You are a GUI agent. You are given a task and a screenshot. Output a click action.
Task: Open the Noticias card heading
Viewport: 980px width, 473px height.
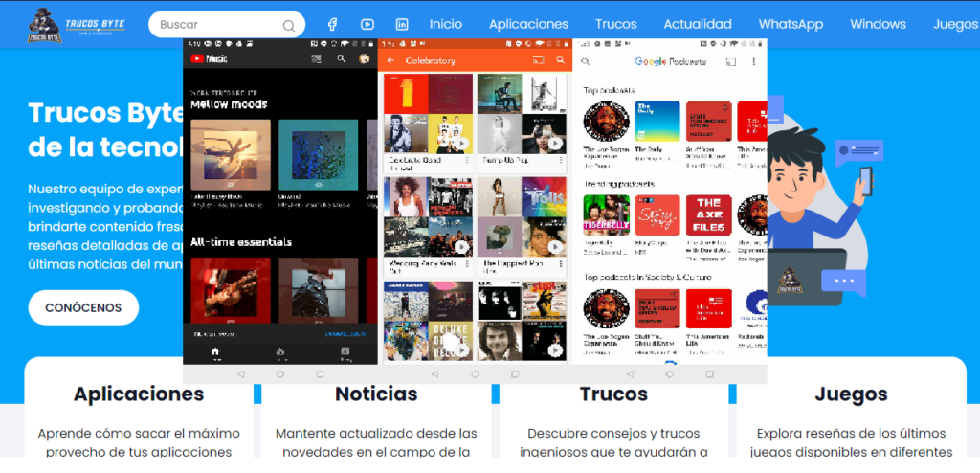click(376, 394)
